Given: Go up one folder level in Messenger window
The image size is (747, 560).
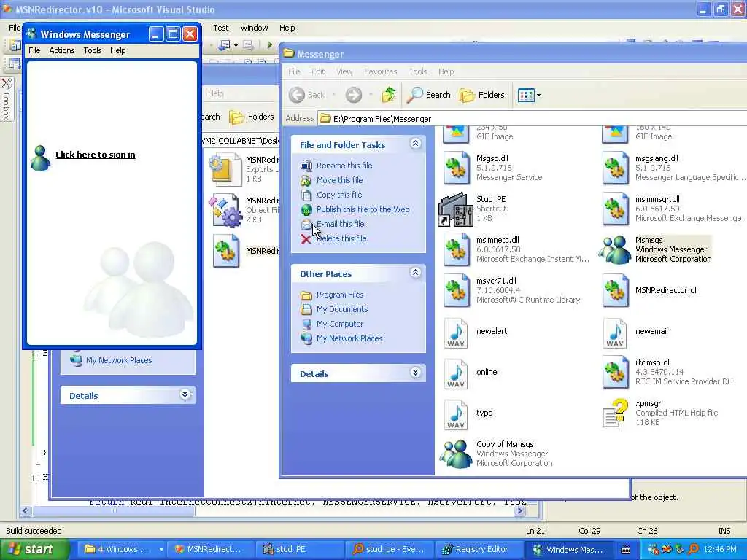Looking at the screenshot, I should pos(389,95).
